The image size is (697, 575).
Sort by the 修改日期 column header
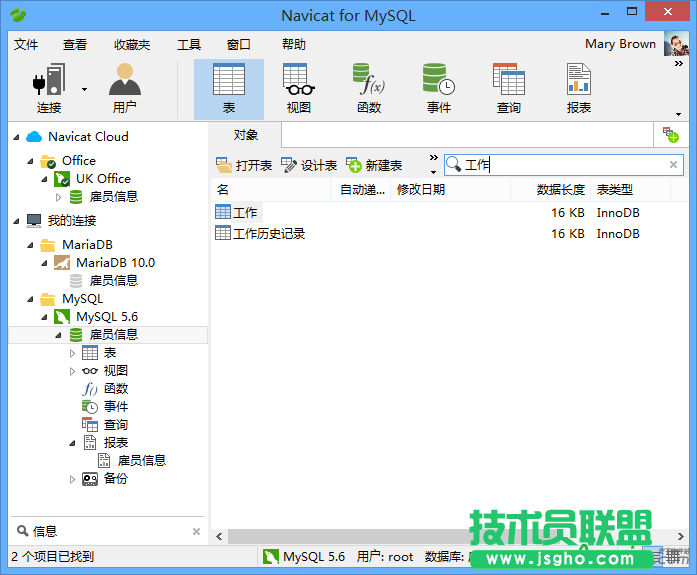(450, 190)
